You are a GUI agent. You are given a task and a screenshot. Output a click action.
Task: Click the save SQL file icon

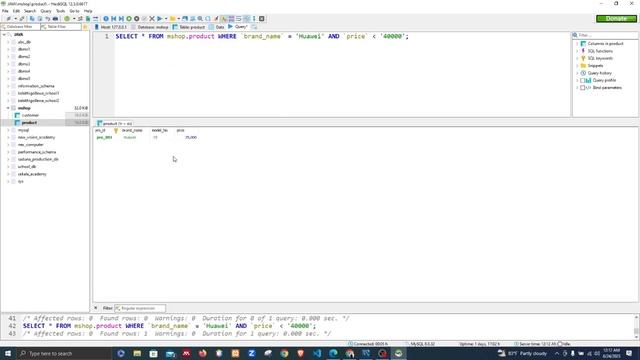pyautogui.click(x=185, y=19)
